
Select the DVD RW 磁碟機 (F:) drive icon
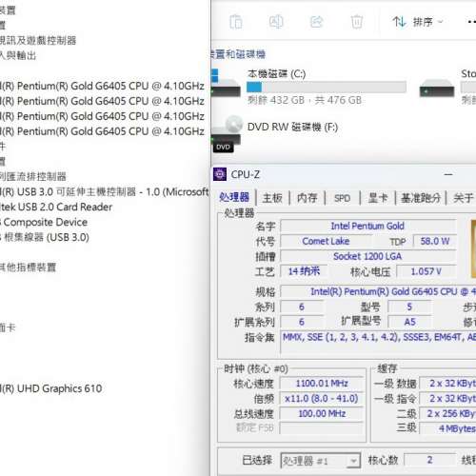[227, 134]
